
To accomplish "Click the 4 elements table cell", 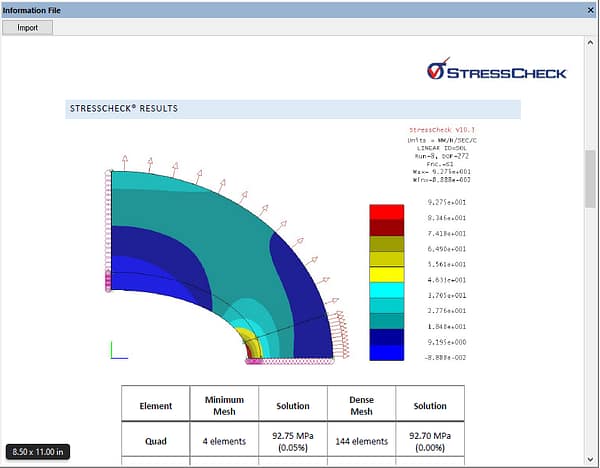I will [224, 441].
